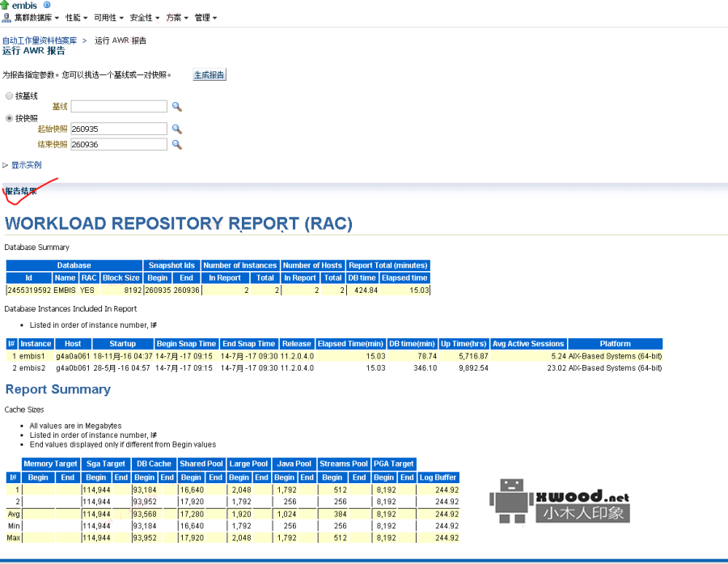The image size is (728, 564).
Task: Click the PGA Target column header
Action: click(394, 464)
